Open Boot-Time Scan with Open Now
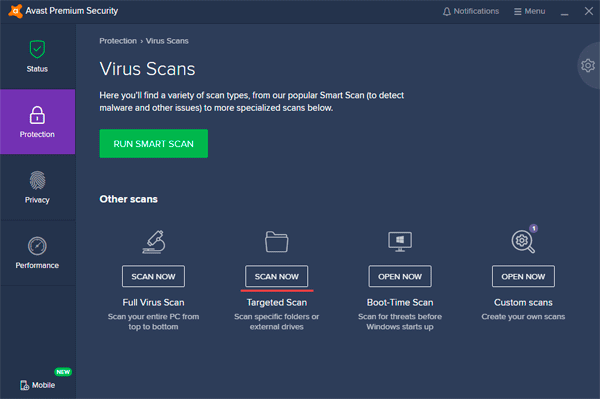 [400, 276]
